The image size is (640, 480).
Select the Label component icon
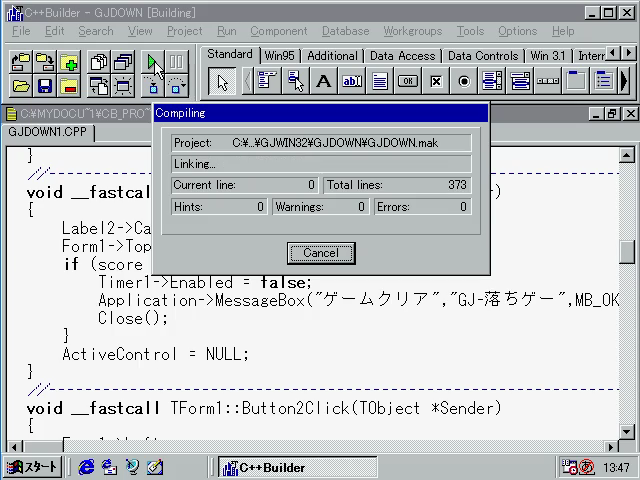[x=324, y=81]
